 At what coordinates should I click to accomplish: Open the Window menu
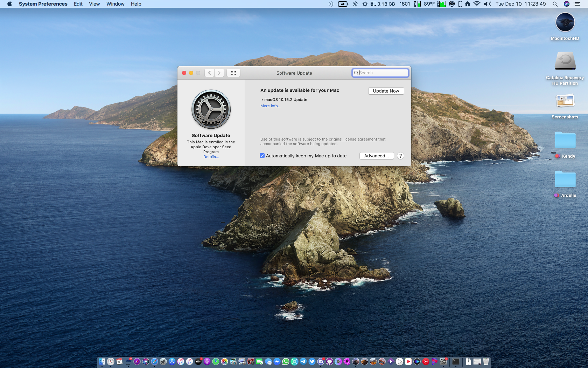115,4
